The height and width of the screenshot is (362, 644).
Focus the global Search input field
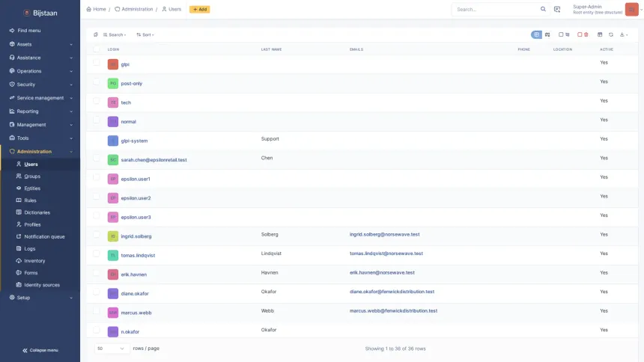pos(496,9)
